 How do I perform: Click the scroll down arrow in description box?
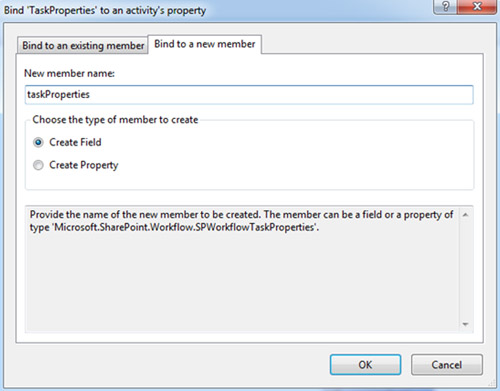click(x=465, y=324)
